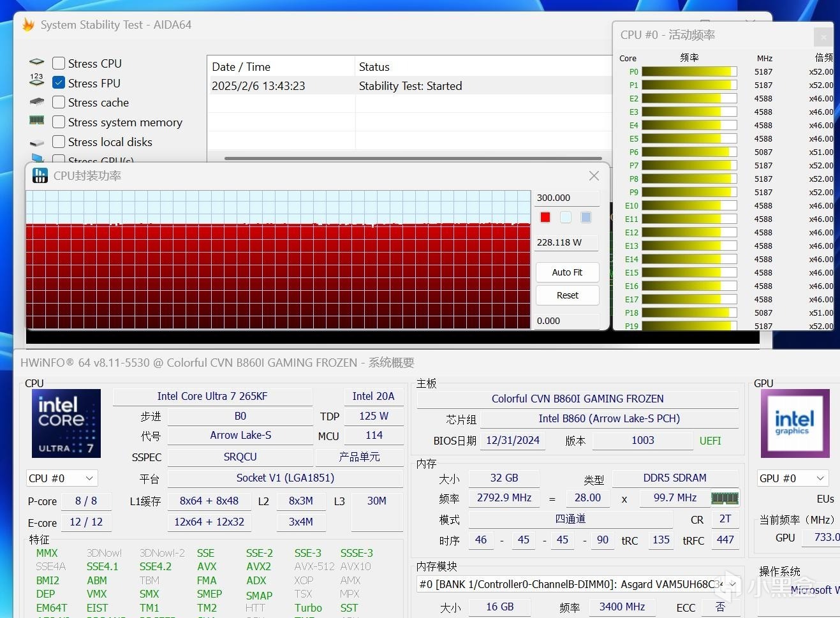Select the Stability Test: Started log row
Viewport: 840px width, 618px height.
(409, 86)
